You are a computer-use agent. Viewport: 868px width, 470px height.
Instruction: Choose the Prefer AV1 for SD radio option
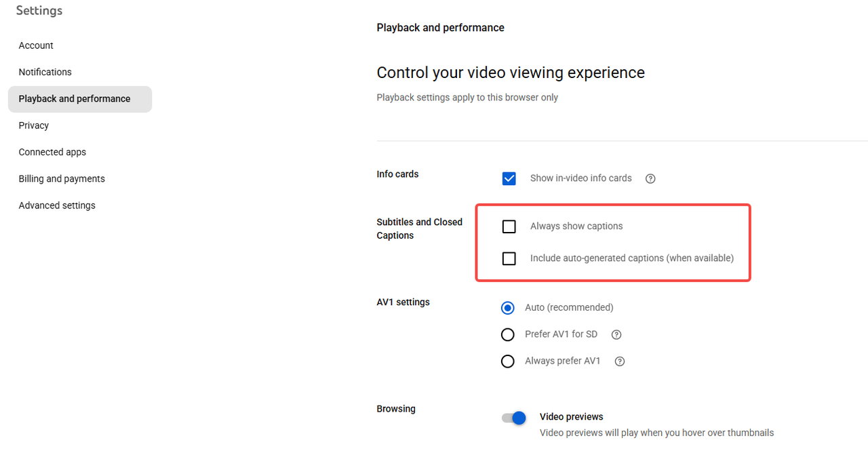coord(507,334)
